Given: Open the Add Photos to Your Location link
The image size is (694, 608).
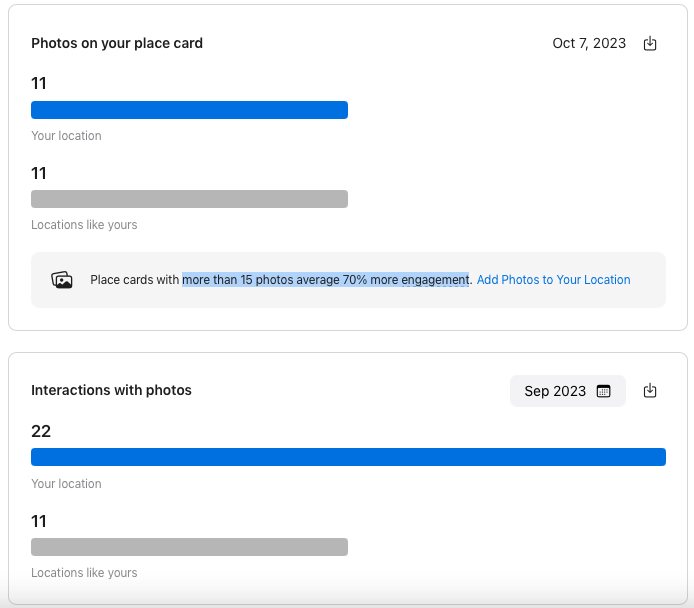Looking at the screenshot, I should 553,280.
